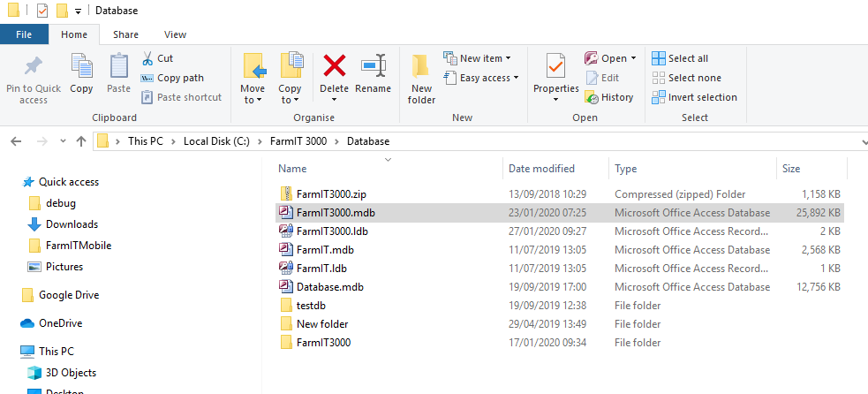Click Local Disk (C:) breadcrumb

pos(217,141)
